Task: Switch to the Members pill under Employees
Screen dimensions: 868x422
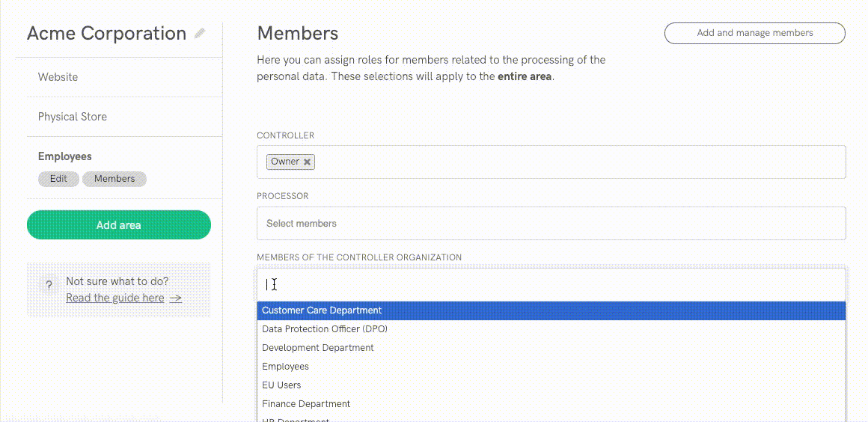Action: point(114,179)
